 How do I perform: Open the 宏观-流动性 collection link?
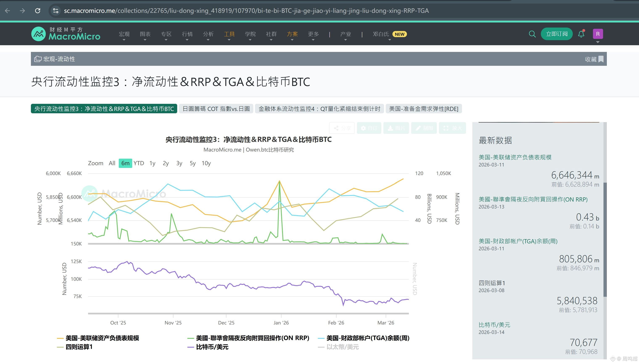[59, 59]
